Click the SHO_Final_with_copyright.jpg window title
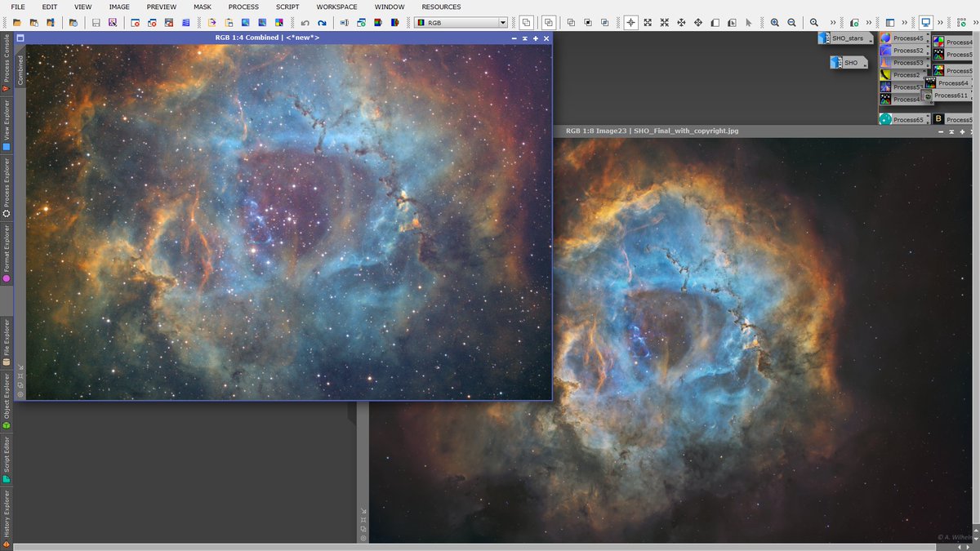 [652, 131]
